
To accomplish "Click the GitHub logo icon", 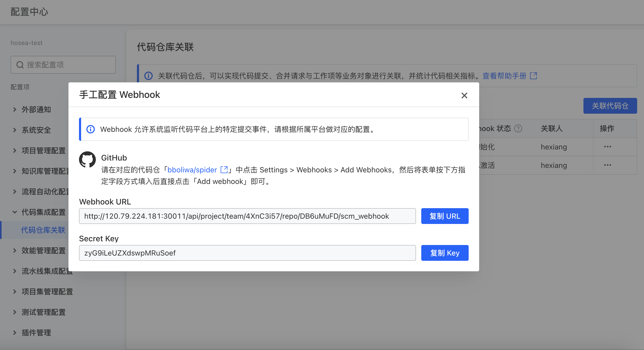I will tap(87, 159).
